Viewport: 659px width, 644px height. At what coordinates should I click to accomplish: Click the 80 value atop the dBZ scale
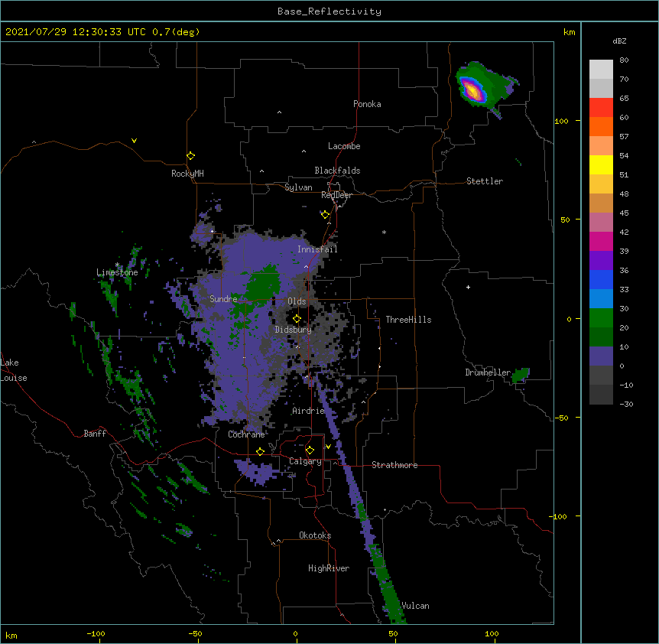click(x=624, y=60)
